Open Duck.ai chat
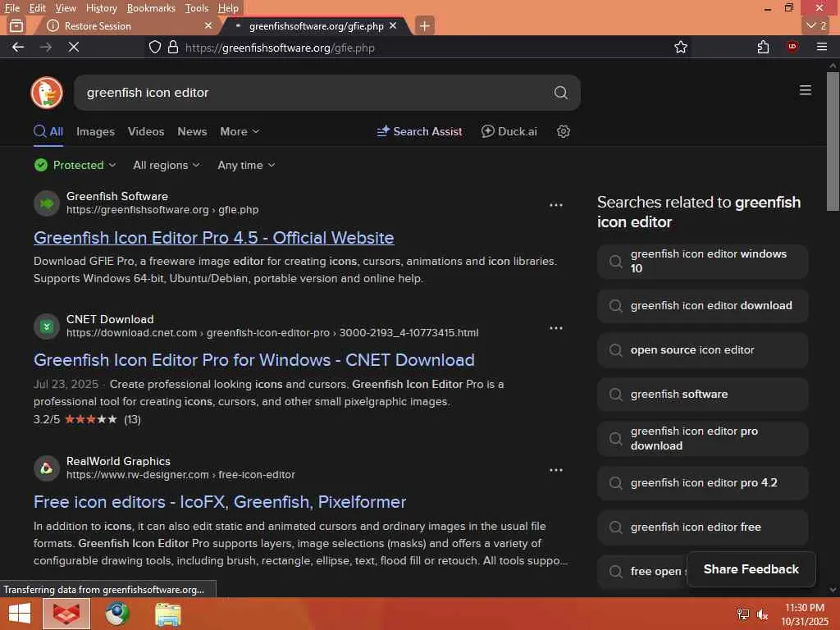Viewport: 840px width, 630px height. coord(509,131)
